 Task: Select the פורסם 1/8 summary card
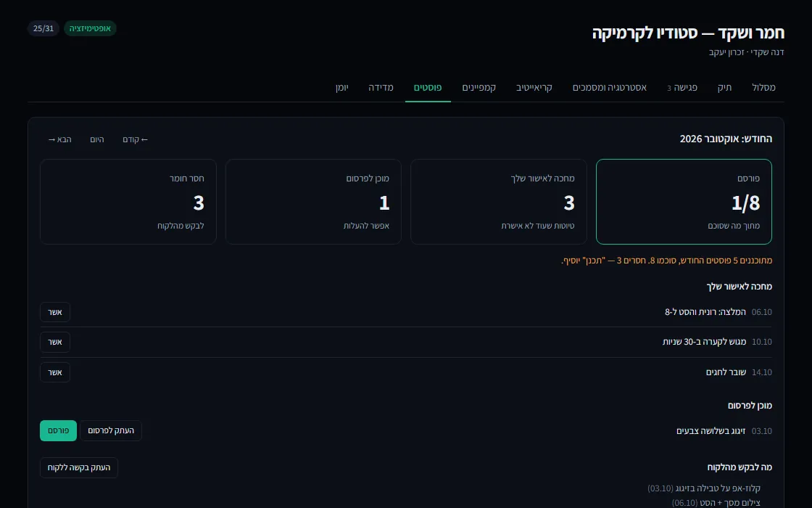coord(684,202)
